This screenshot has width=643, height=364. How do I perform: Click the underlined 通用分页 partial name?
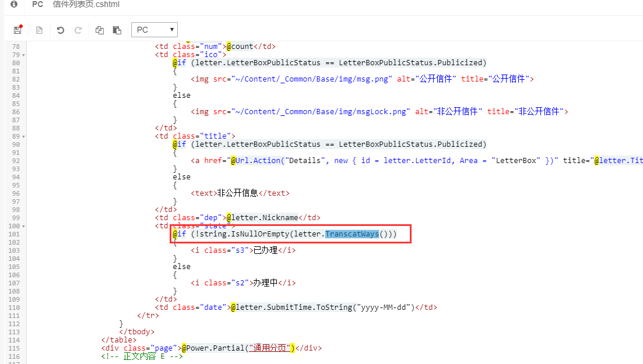click(x=270, y=348)
